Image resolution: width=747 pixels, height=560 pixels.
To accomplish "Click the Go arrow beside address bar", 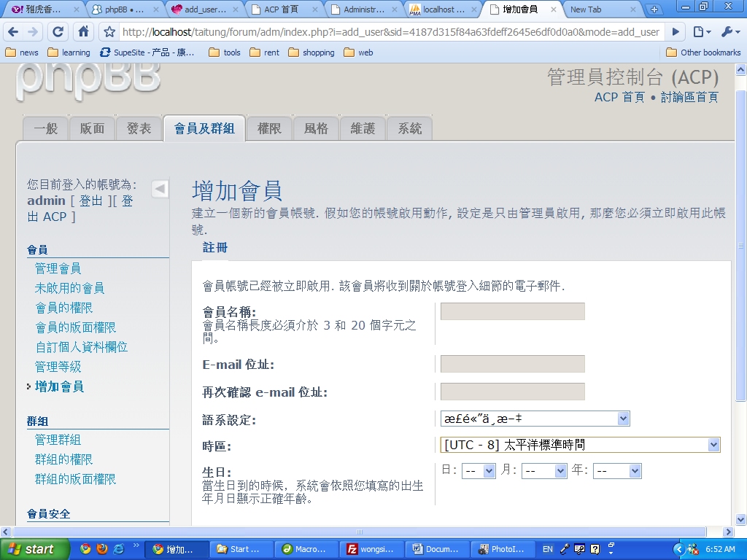I will click(676, 32).
